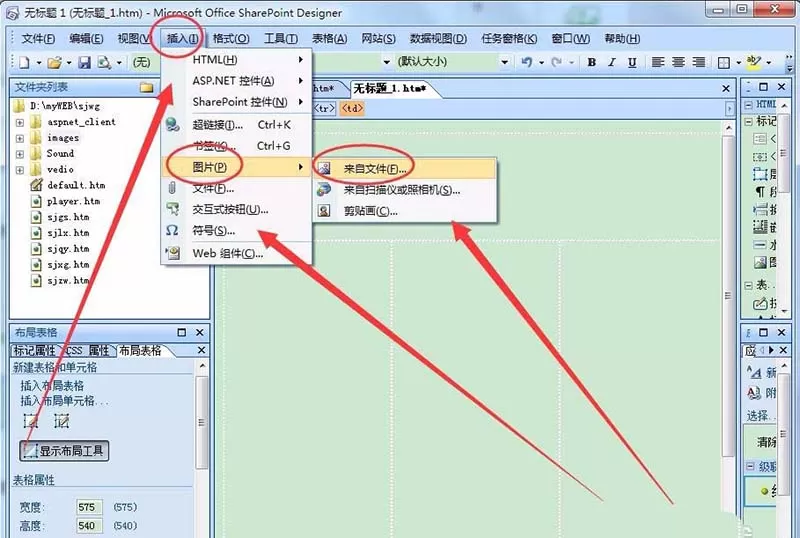The height and width of the screenshot is (538, 800).
Task: Switch to the 标记属性 tab
Action: click(x=34, y=351)
